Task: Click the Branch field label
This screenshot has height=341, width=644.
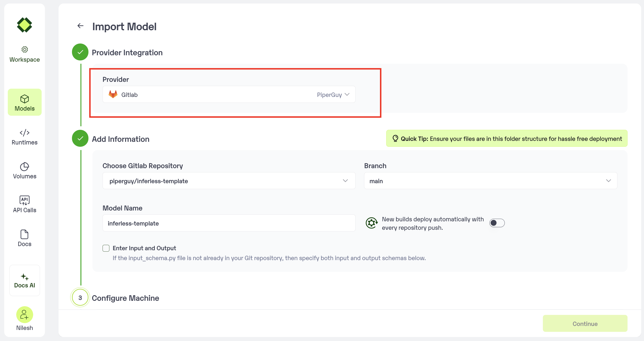Action: (x=375, y=166)
